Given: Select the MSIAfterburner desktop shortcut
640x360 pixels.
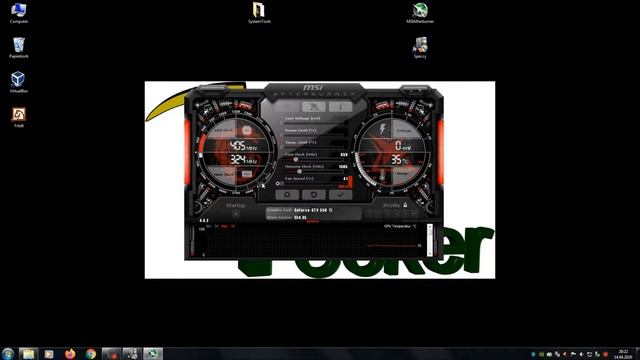Looking at the screenshot, I should (x=420, y=13).
